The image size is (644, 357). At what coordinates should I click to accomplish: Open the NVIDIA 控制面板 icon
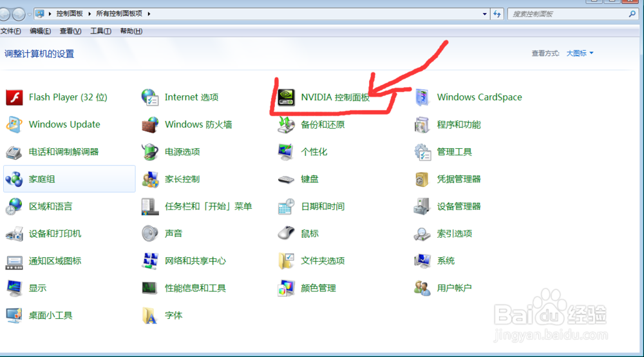286,97
